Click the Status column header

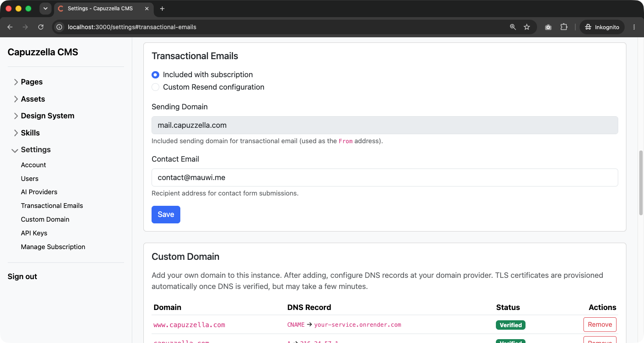[508, 307]
